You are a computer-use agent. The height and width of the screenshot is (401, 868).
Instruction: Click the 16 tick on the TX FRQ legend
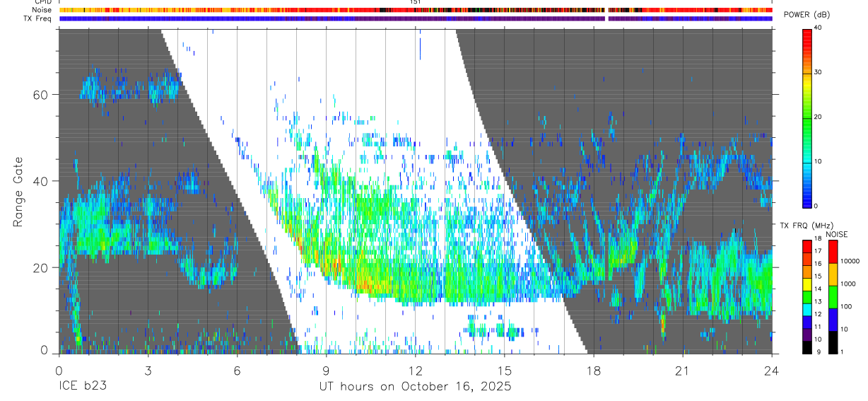(x=818, y=264)
